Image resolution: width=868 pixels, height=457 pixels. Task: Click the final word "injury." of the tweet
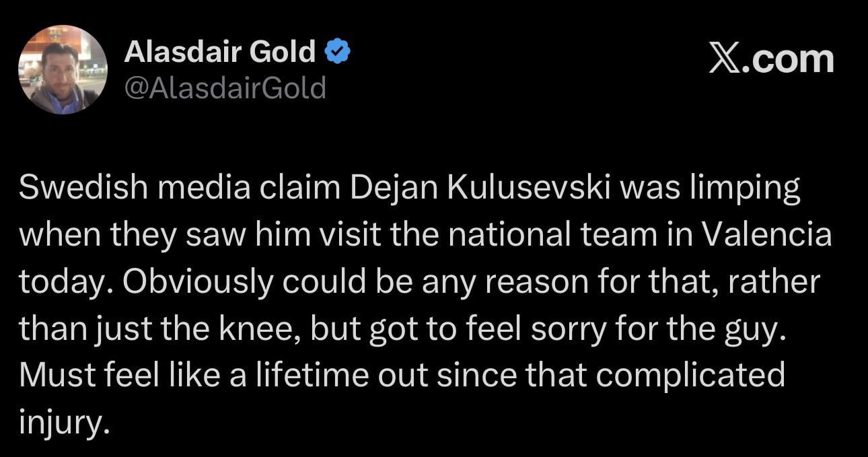[63, 421]
